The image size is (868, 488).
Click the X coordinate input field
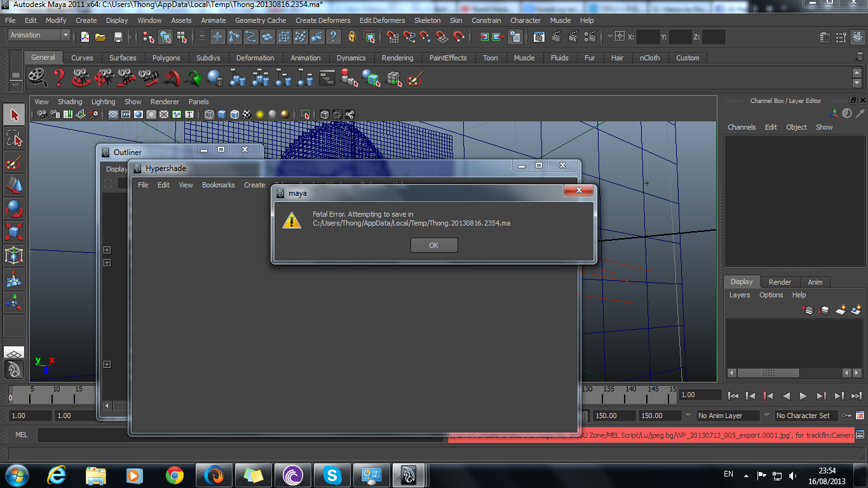point(648,37)
